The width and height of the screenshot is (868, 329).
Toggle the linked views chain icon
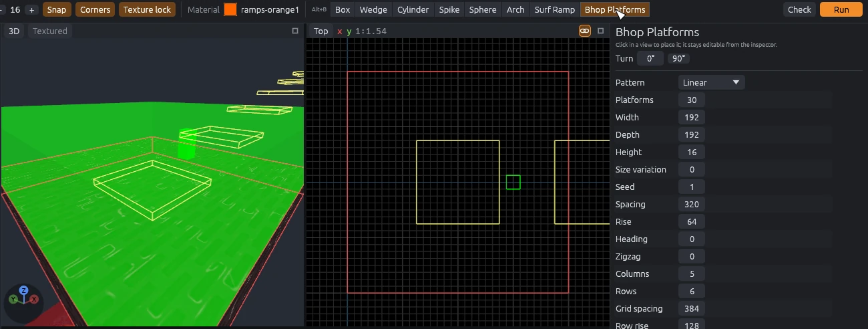pyautogui.click(x=584, y=31)
